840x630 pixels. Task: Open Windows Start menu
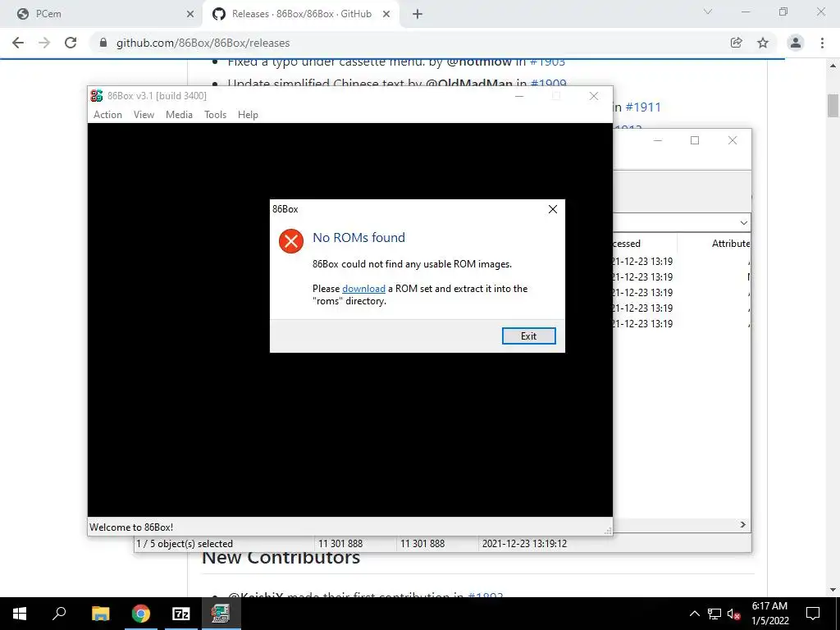(x=20, y=614)
